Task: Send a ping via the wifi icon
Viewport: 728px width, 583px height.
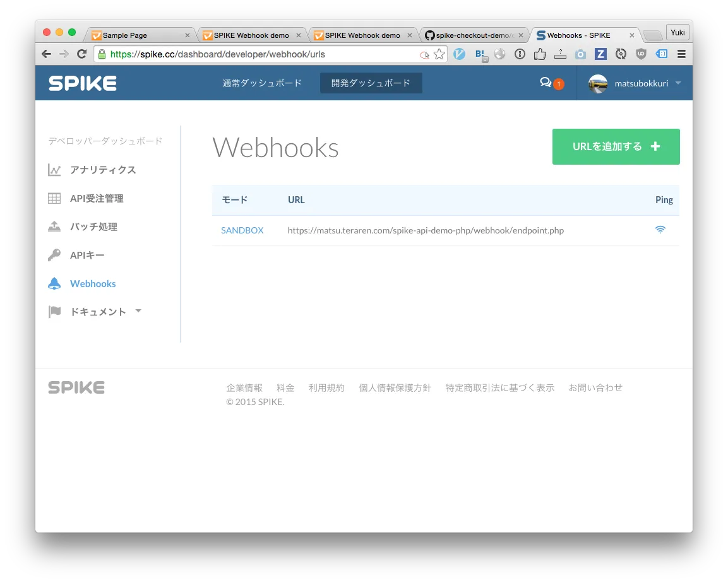Action: click(660, 230)
